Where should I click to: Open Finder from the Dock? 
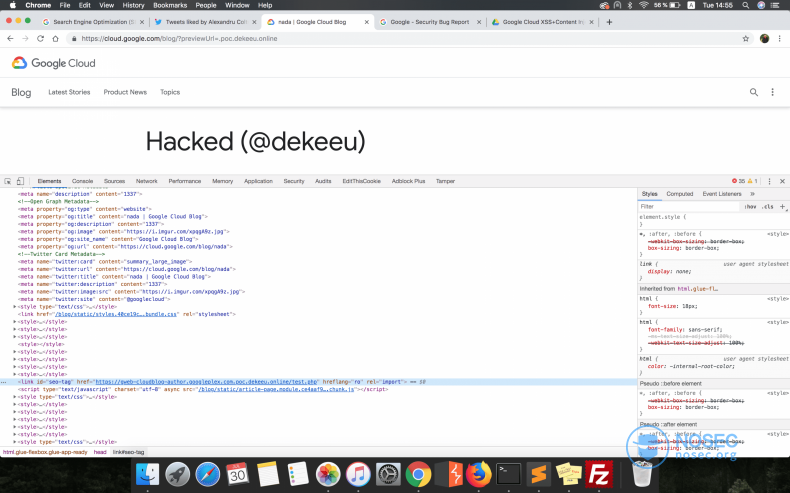148,474
